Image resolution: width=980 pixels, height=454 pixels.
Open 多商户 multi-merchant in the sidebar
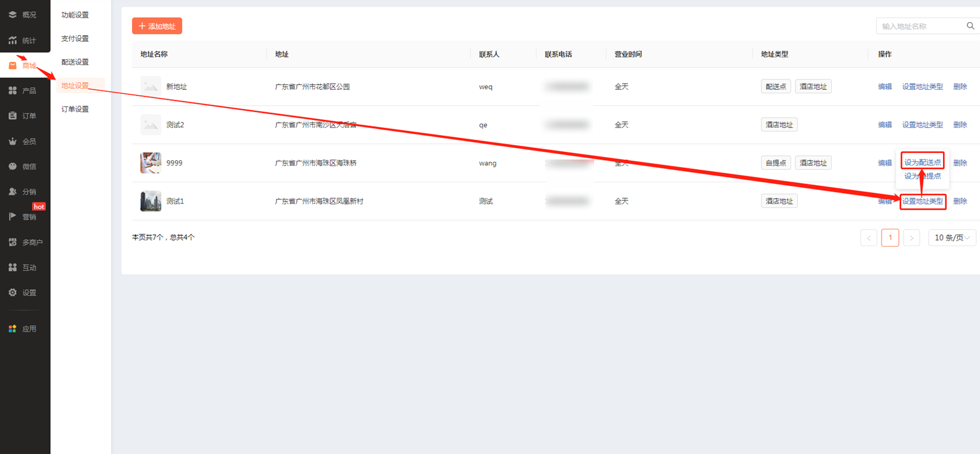[x=26, y=243]
